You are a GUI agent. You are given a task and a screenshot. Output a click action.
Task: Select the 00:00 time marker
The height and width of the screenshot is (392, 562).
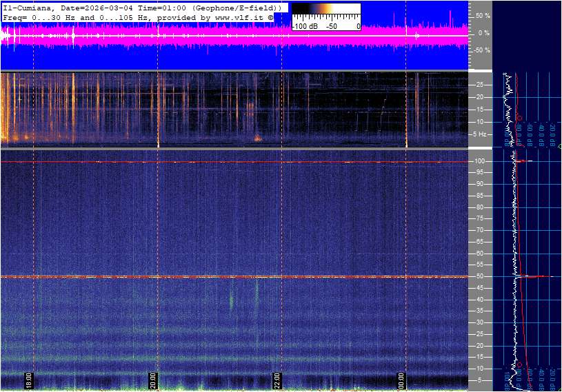tap(401, 380)
